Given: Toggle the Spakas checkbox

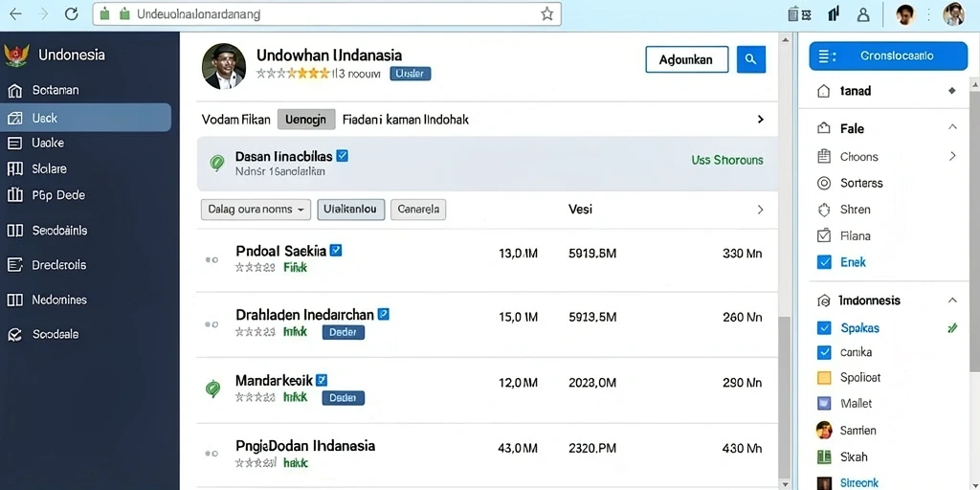Looking at the screenshot, I should click(824, 327).
